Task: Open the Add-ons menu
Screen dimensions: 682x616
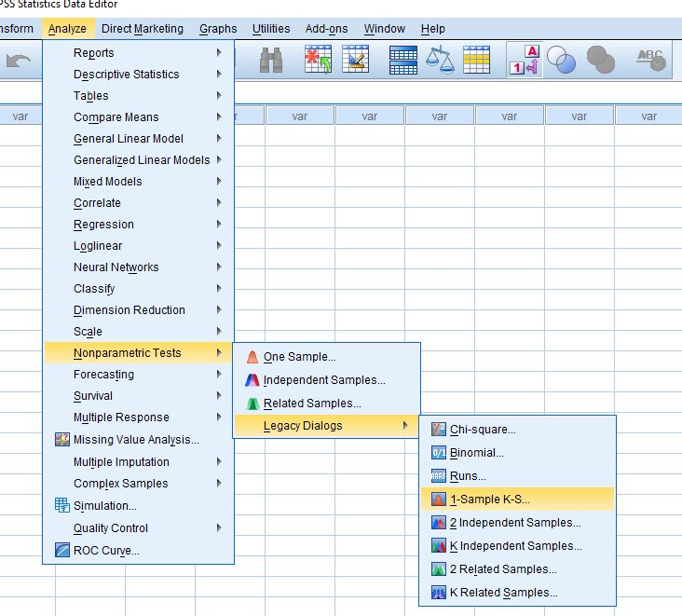Action: [327, 29]
